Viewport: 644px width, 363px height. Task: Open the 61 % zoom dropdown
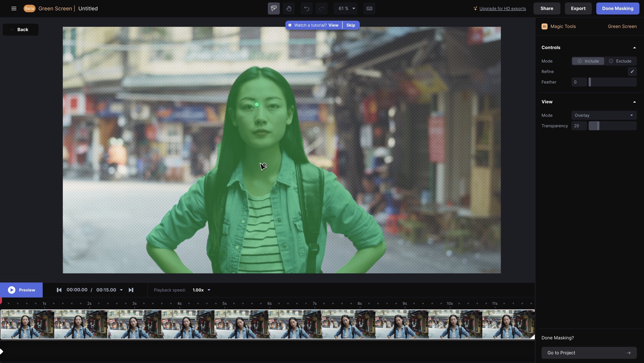(346, 8)
